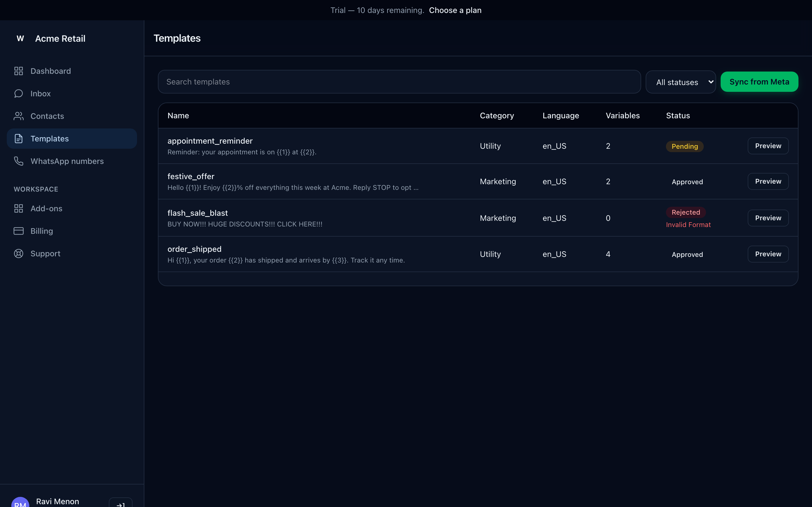The width and height of the screenshot is (812, 507).
Task: Open the Dashboard grid icon
Action: 18,71
